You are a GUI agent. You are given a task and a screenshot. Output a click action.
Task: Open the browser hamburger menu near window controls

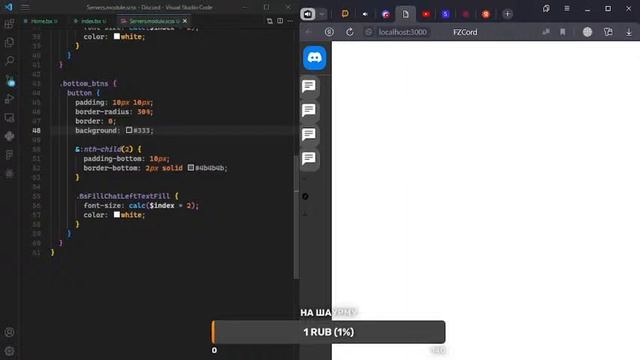pos(567,9)
